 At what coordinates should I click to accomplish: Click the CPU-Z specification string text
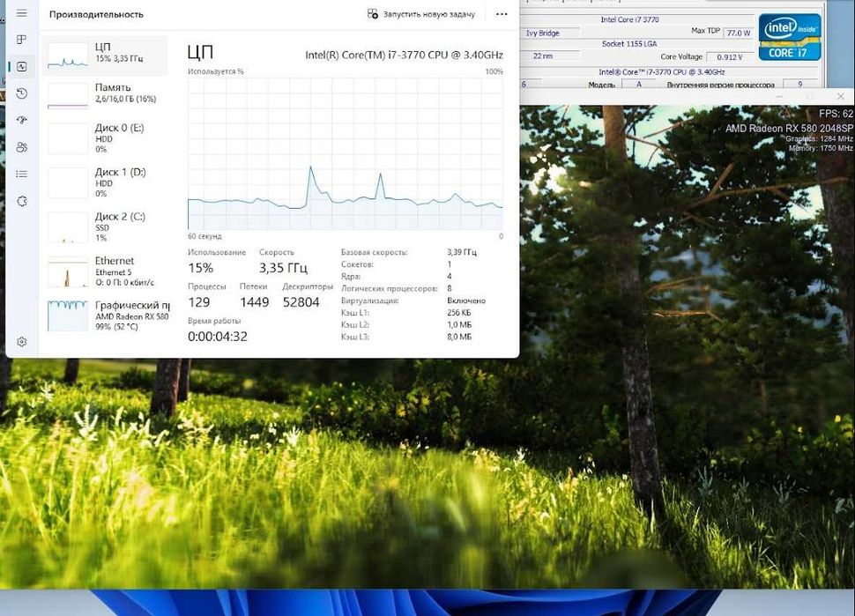point(662,72)
